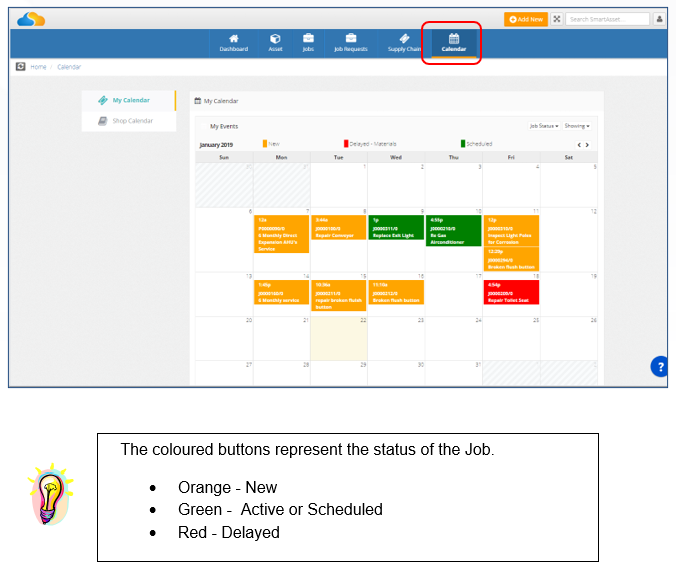The image size is (676, 565).
Task: Click the blue help question mark
Action: pyautogui.click(x=660, y=367)
